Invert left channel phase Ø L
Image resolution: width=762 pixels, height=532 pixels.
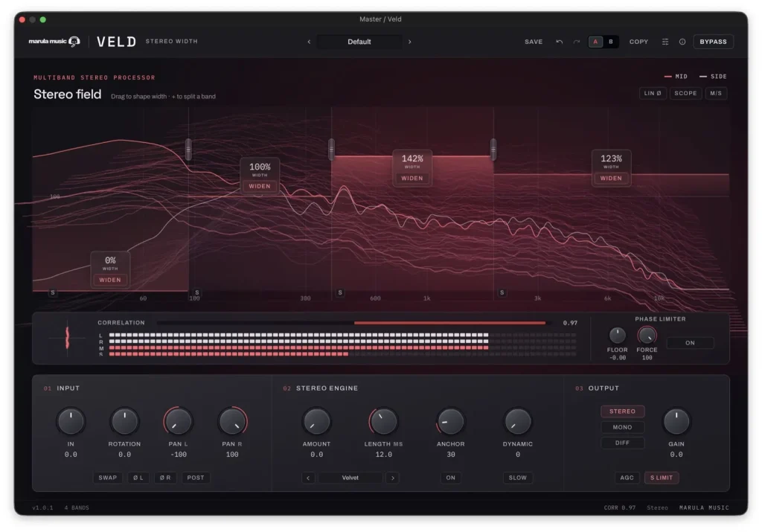click(138, 478)
